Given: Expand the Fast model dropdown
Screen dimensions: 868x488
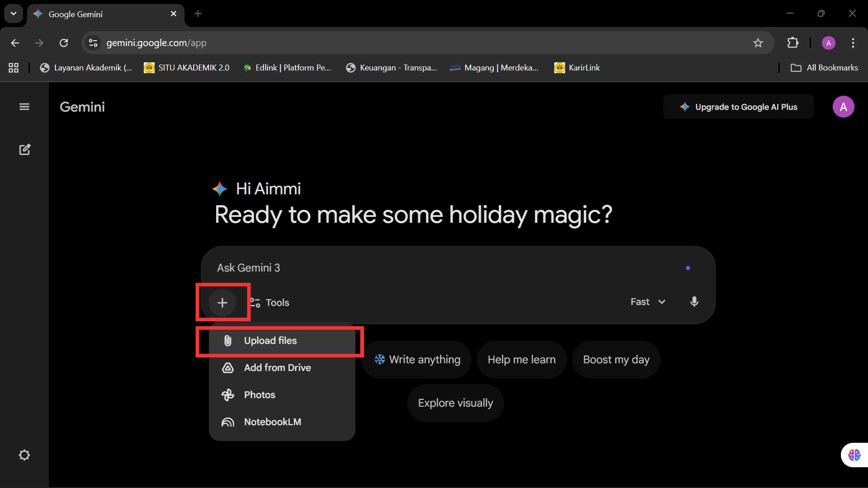Looking at the screenshot, I should click(x=648, y=302).
